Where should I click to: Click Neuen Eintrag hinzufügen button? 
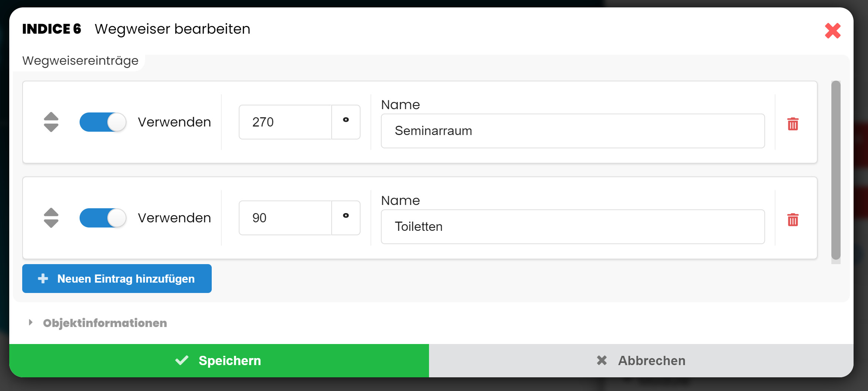(x=117, y=279)
